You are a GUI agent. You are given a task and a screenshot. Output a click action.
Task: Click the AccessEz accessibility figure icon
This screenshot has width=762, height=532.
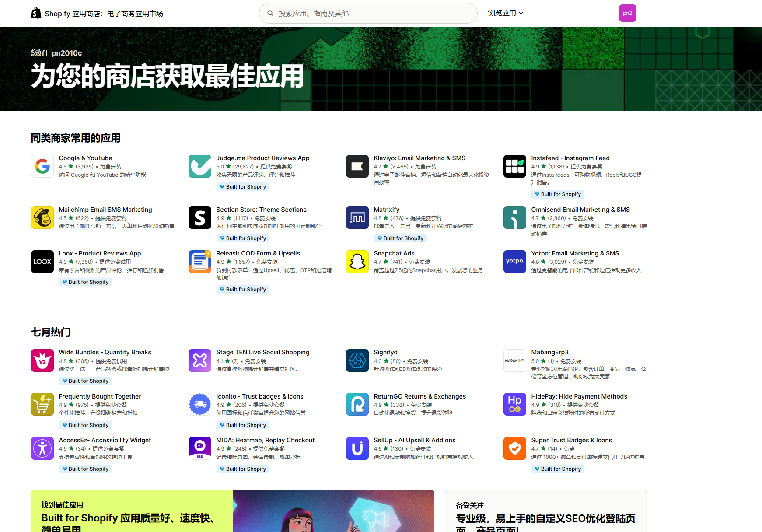[x=42, y=448]
